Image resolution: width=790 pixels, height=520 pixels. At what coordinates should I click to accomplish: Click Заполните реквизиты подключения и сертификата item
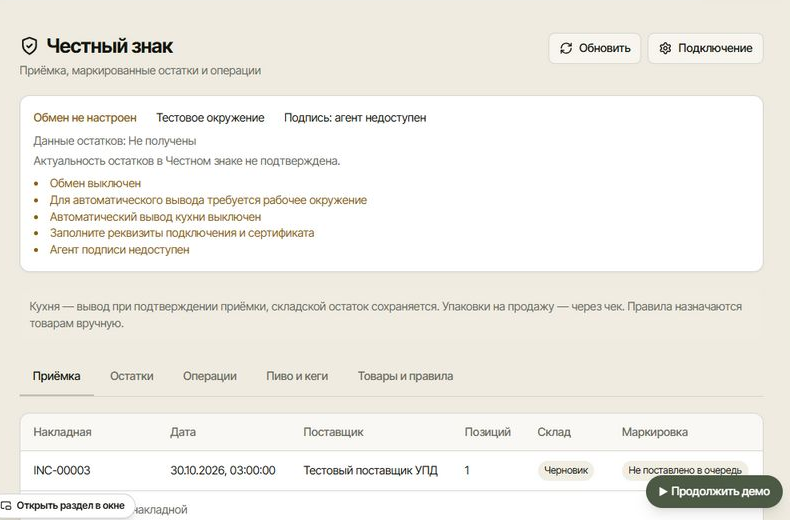[182, 233]
